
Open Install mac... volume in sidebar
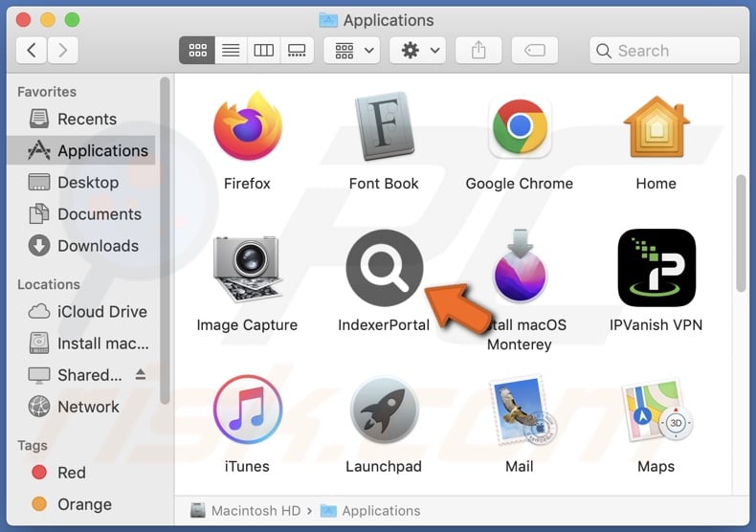point(81,344)
